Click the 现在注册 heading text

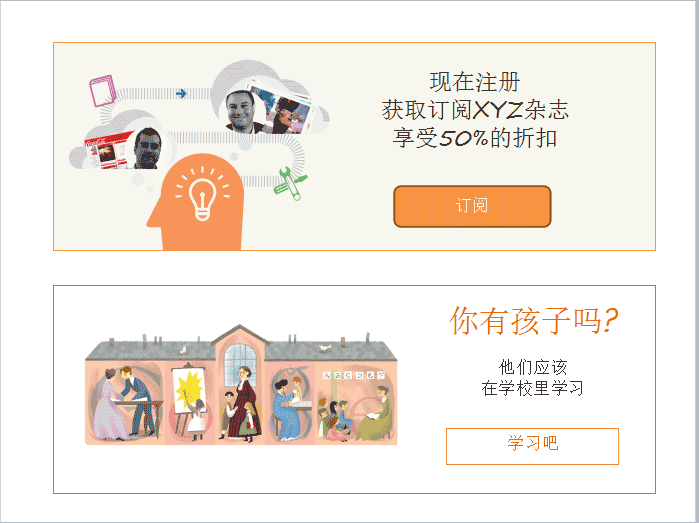[x=474, y=82]
